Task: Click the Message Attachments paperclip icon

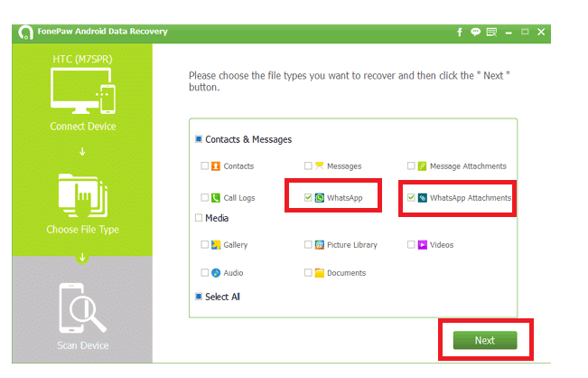Action: (x=422, y=165)
